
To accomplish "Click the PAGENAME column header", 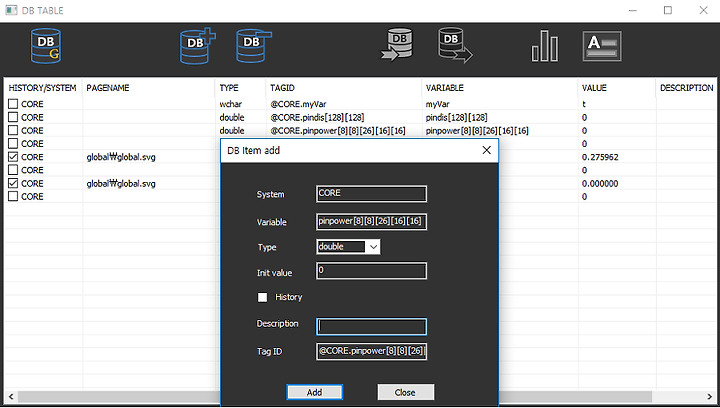I will click(148, 88).
